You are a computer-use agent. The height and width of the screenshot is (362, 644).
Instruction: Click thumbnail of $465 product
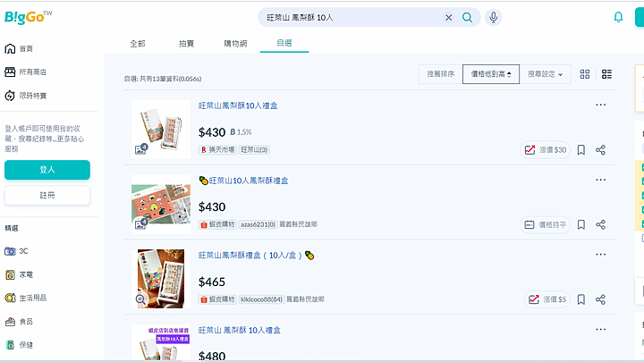tap(161, 279)
